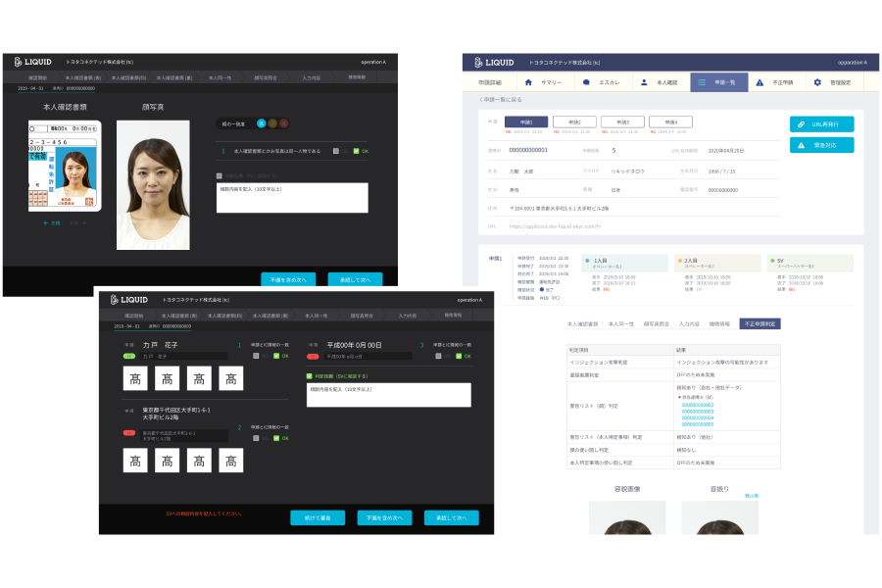
Task: Click large portrait under 顔写真
Action: coord(153,185)
